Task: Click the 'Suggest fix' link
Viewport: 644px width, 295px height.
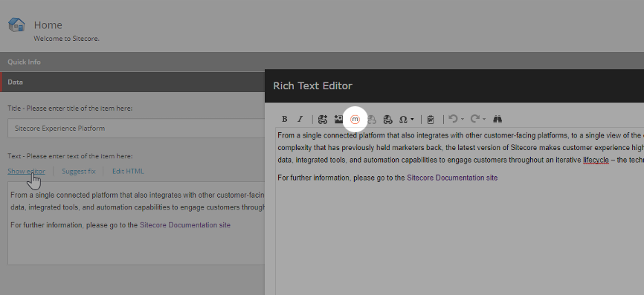Action: click(78, 171)
